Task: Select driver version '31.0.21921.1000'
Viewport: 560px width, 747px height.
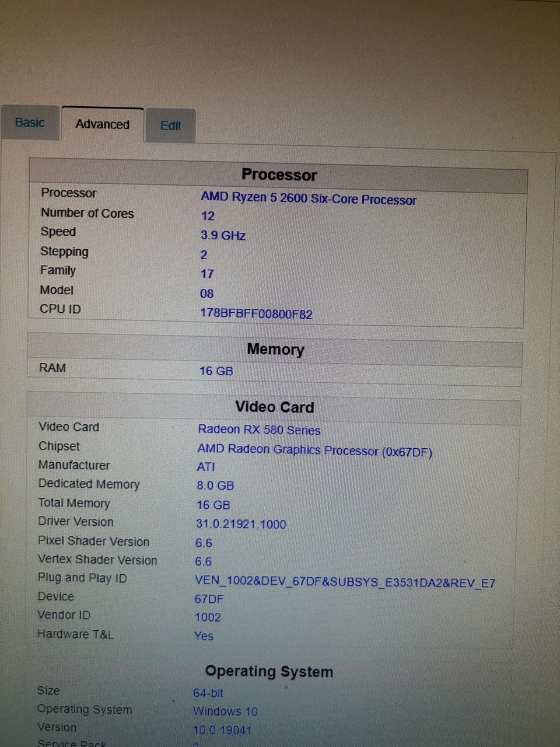Action: [241, 524]
